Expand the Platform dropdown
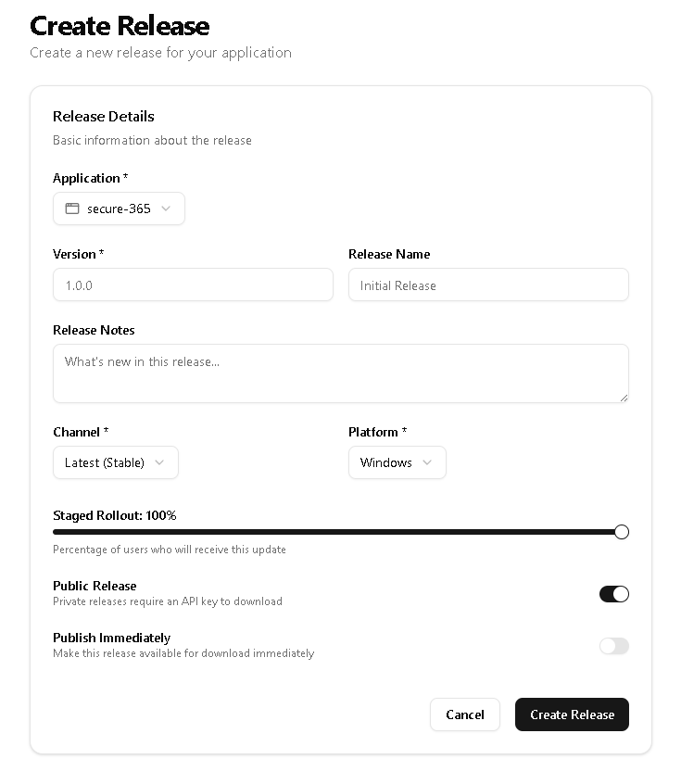681x784 pixels. 397,462
